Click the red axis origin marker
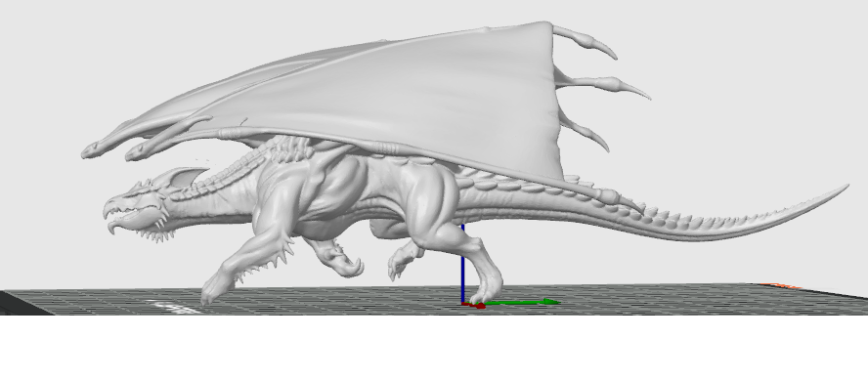The width and height of the screenshot is (868, 380). pos(474,305)
